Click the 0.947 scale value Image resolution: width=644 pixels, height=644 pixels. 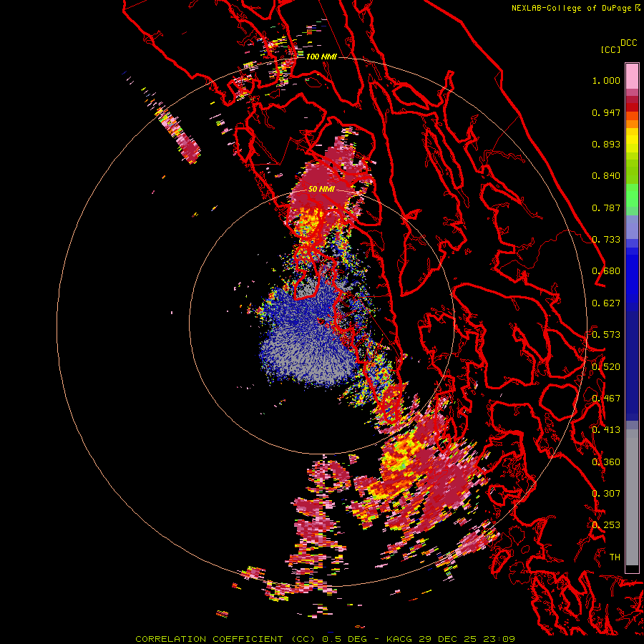click(606, 112)
